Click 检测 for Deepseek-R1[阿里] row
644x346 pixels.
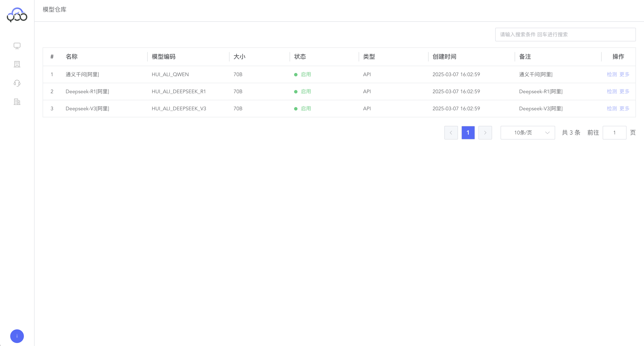(612, 91)
